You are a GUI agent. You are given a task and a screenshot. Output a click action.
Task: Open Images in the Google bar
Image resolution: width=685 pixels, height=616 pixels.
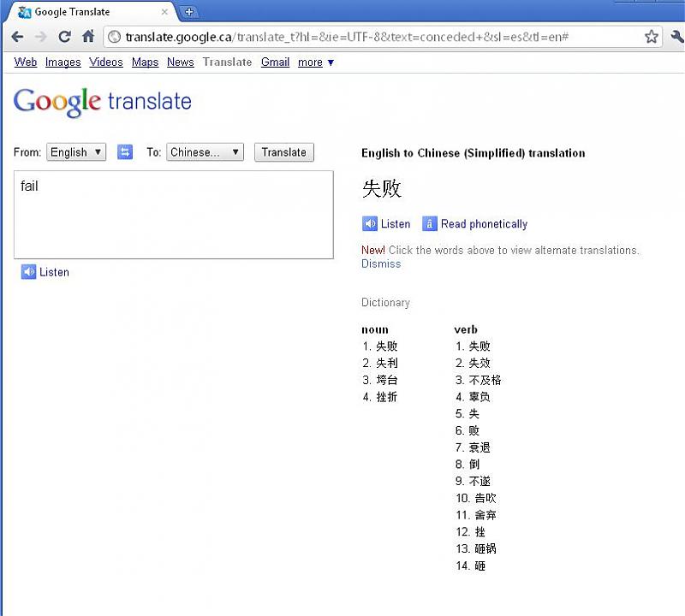tap(63, 62)
